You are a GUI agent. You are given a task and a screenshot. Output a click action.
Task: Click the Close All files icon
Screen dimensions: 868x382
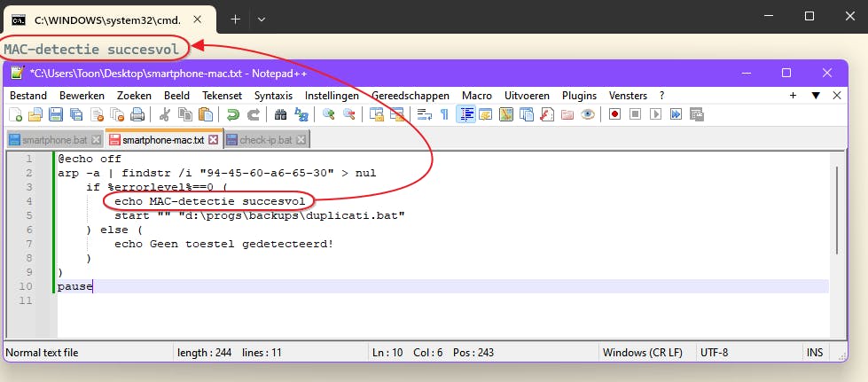[x=117, y=114]
